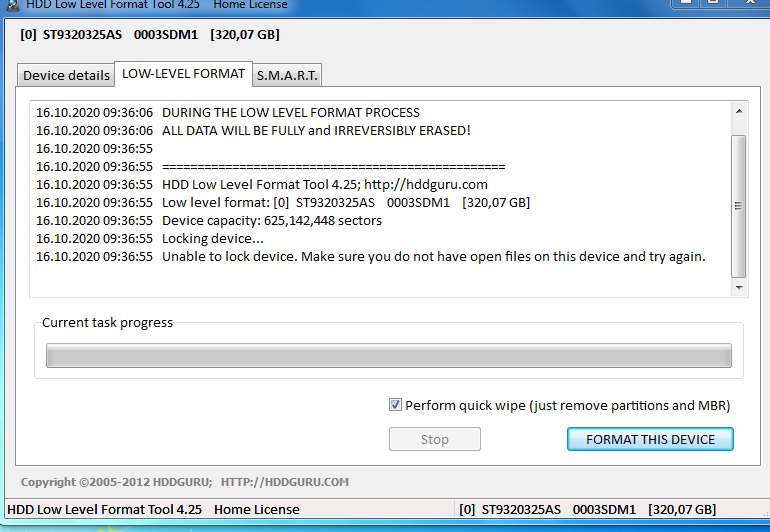Click the device header 'ST9320325AS' above the tabs
The width and height of the screenshot is (770, 532).
pos(82,35)
